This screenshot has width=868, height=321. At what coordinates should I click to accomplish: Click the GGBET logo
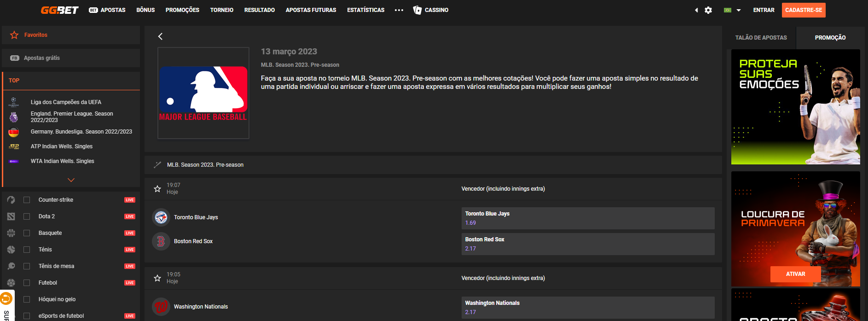click(x=59, y=10)
